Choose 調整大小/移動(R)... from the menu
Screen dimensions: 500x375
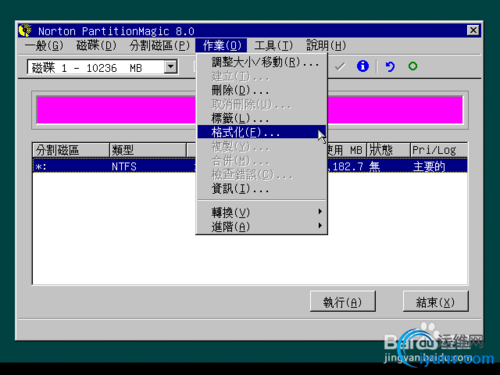point(262,62)
